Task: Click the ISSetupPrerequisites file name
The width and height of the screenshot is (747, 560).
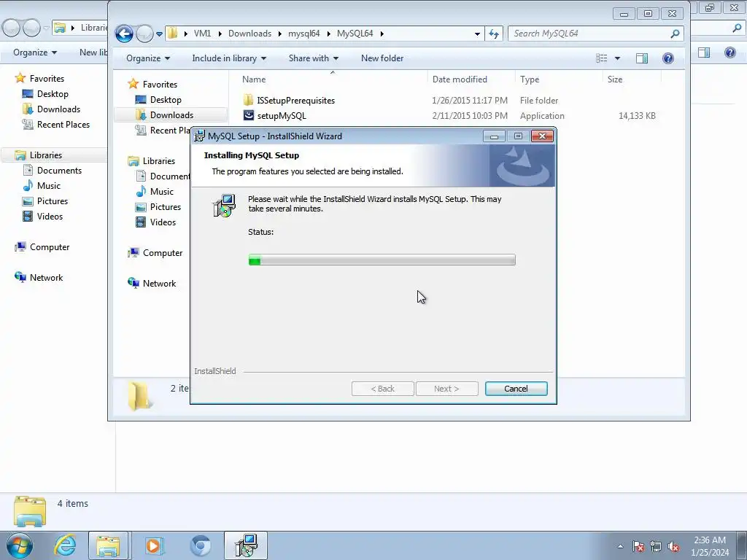Action: point(296,101)
